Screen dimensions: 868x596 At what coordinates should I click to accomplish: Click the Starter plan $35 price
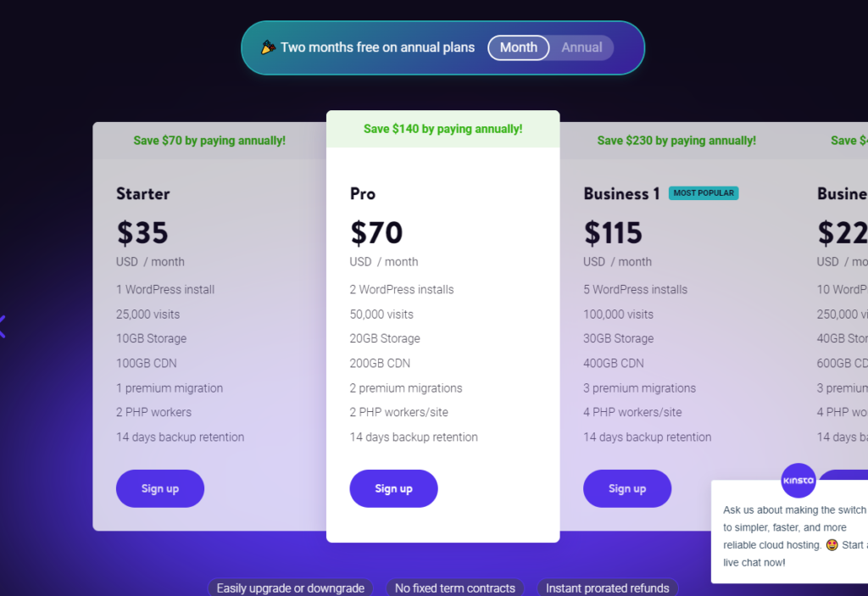[x=142, y=232]
